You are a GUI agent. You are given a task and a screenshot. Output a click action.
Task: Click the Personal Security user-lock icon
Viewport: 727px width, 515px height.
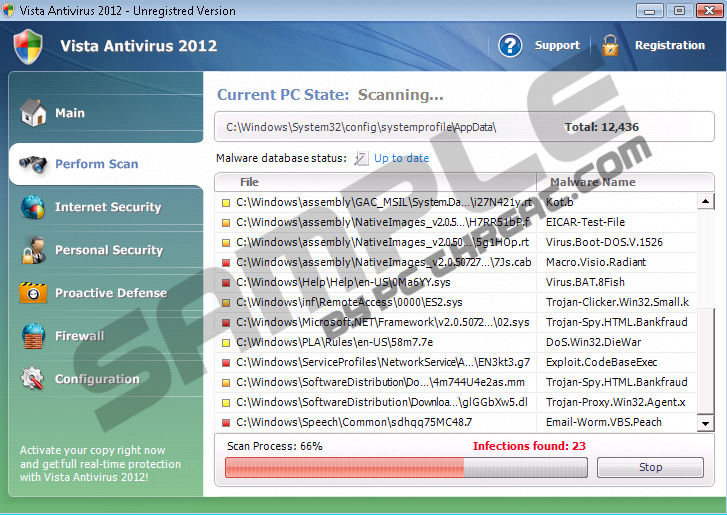[x=33, y=250]
